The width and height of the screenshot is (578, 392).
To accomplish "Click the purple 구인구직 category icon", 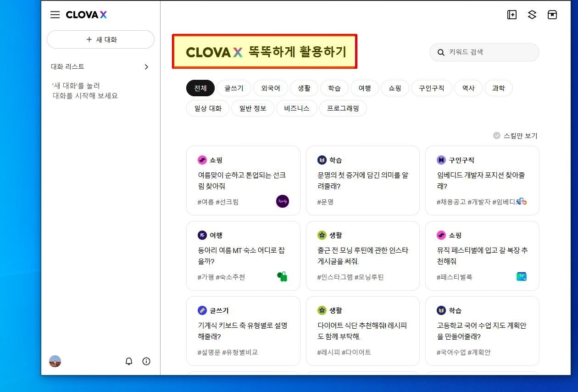I will pyautogui.click(x=441, y=160).
